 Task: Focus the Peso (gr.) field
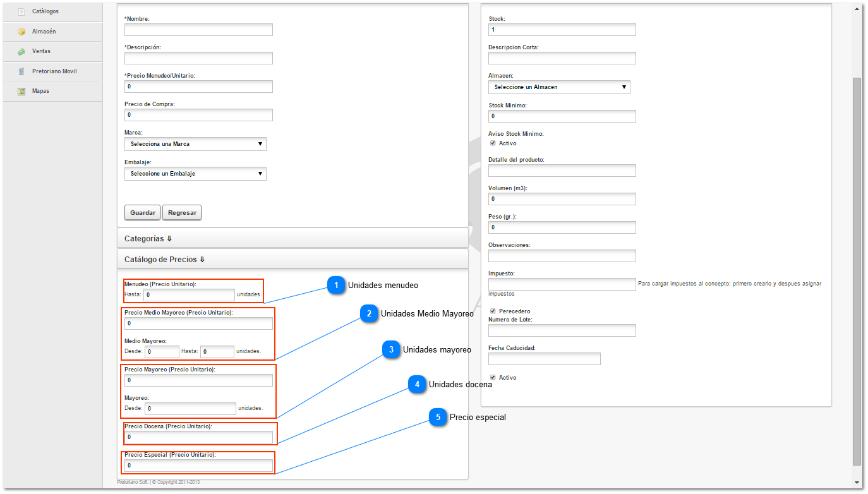click(562, 227)
